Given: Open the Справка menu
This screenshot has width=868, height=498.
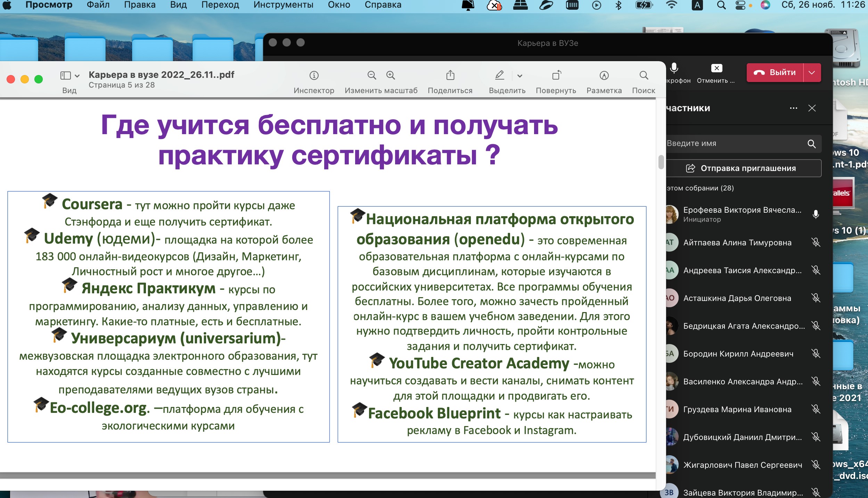Looking at the screenshot, I should point(383,5).
